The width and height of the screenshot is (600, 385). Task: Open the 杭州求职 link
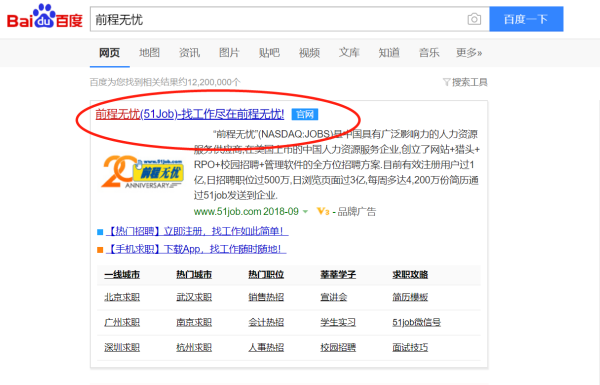coord(194,347)
